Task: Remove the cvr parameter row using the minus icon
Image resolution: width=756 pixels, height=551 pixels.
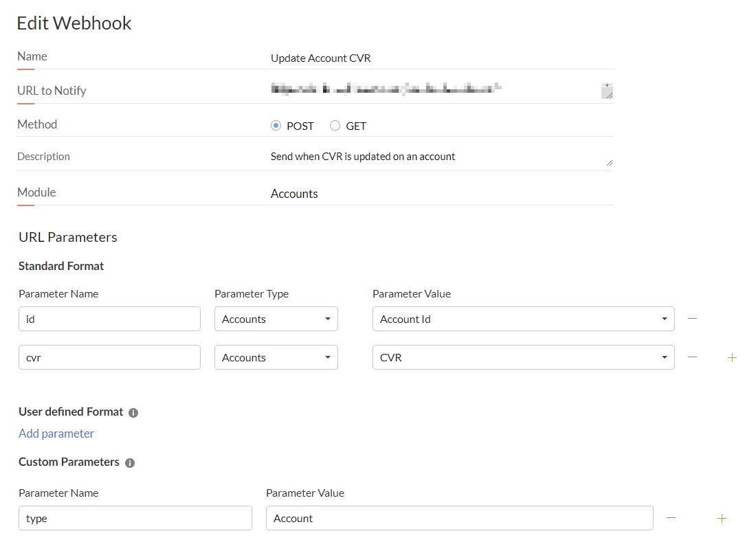Action: (x=692, y=357)
